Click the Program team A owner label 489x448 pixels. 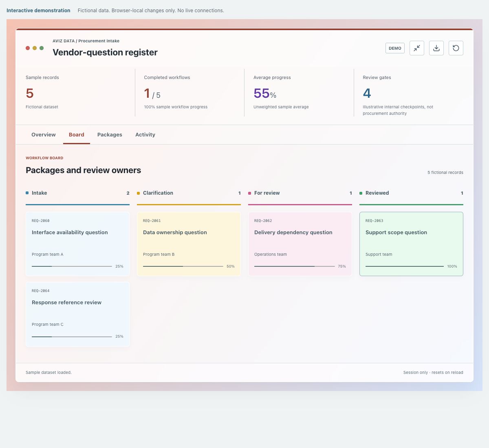click(48, 255)
